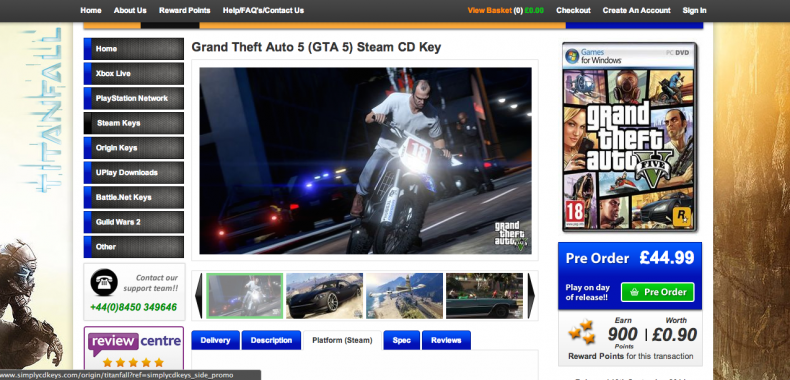Screen dimensions: 790x380
Task: Open the Spec tab
Action: click(x=402, y=340)
